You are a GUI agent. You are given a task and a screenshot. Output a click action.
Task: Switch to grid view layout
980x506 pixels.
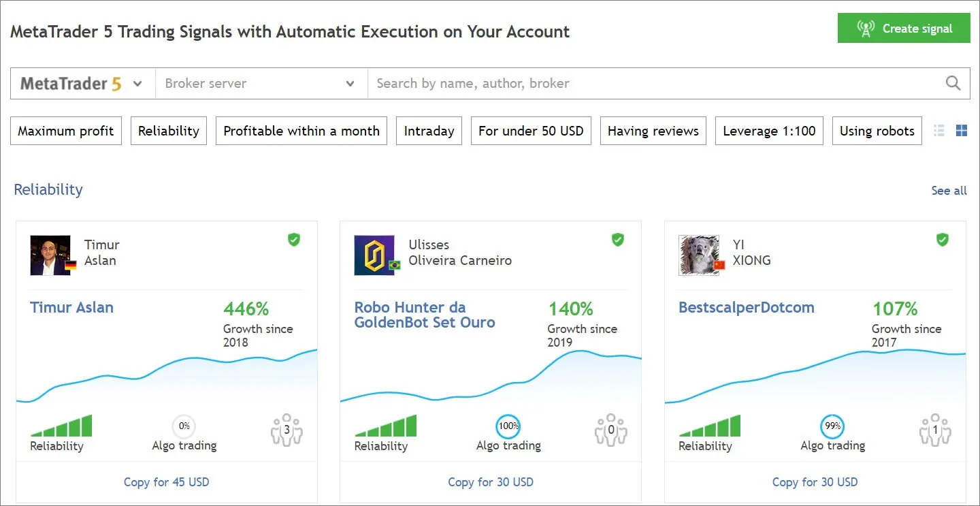tap(961, 130)
